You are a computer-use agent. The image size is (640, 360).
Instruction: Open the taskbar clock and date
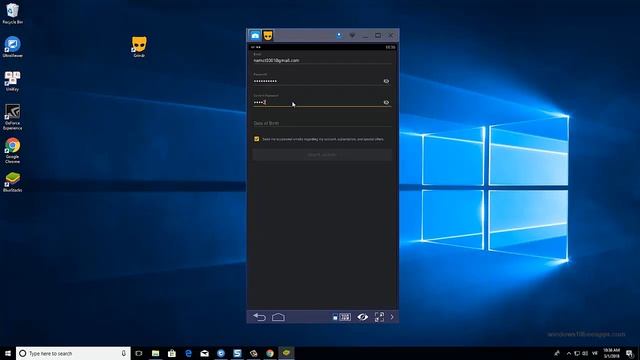(611, 353)
